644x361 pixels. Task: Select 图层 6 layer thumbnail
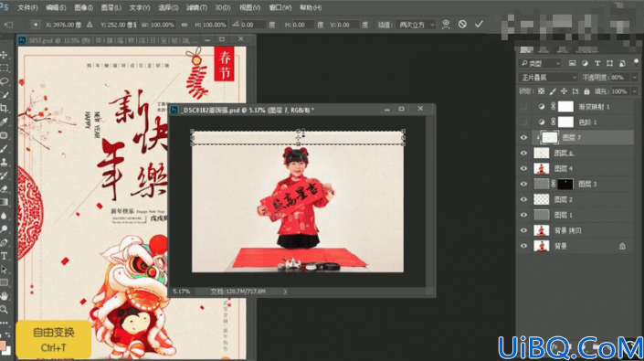point(542,153)
